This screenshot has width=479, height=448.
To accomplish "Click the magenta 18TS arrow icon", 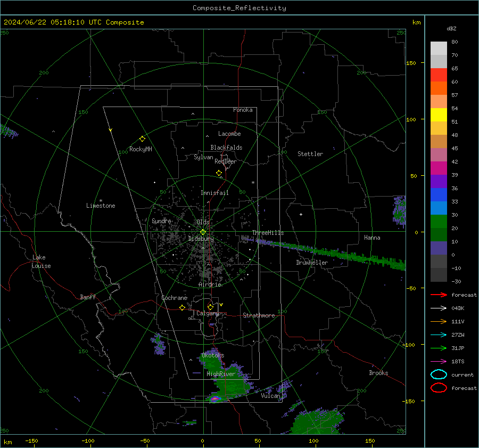I will (x=439, y=362).
